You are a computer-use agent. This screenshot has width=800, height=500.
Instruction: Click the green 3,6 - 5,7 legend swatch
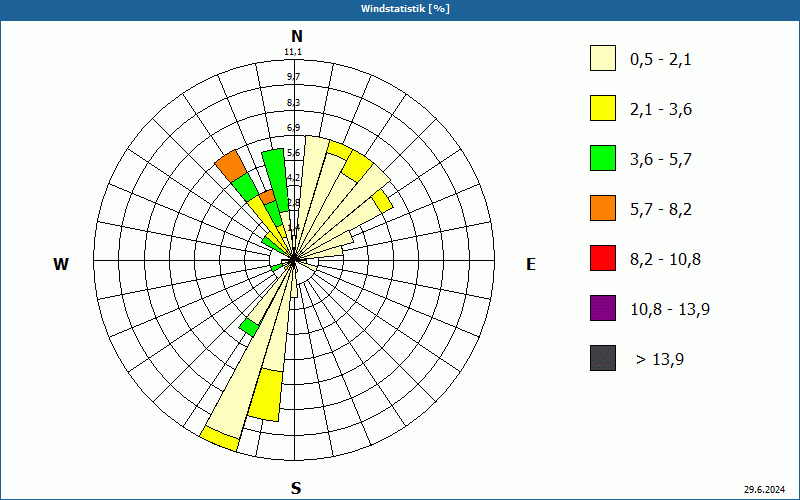(x=603, y=158)
